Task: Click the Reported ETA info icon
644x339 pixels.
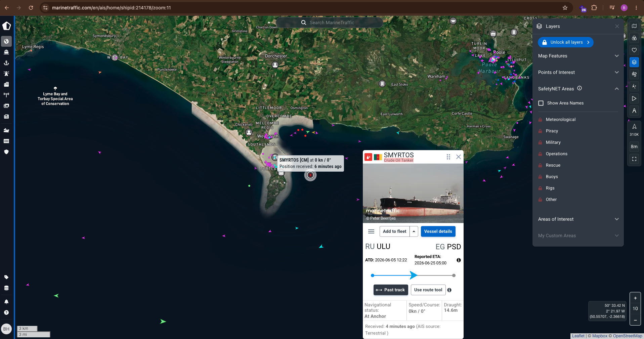Action: (459, 260)
